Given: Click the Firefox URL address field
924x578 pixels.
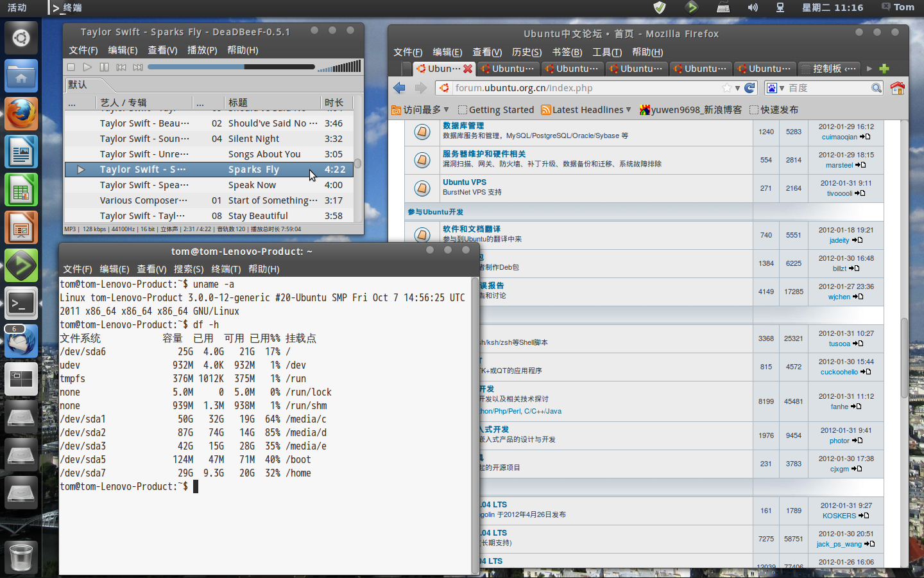Looking at the screenshot, I should pos(586,88).
